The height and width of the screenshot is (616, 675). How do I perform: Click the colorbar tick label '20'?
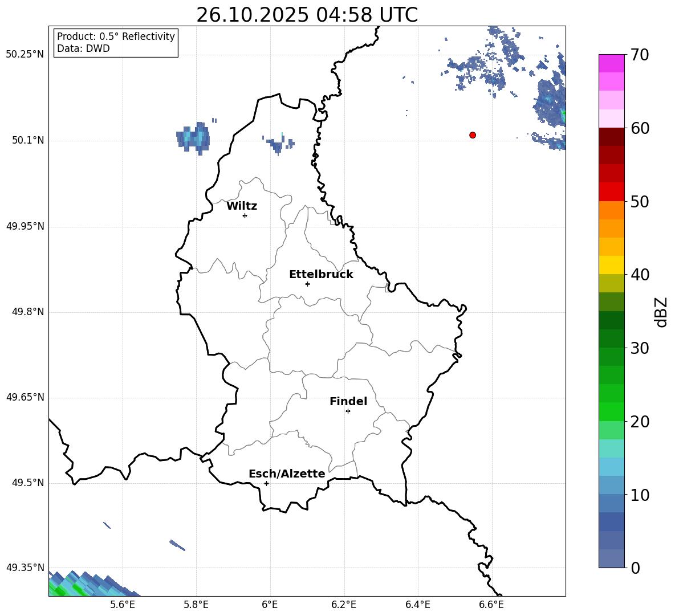pyautogui.click(x=640, y=422)
